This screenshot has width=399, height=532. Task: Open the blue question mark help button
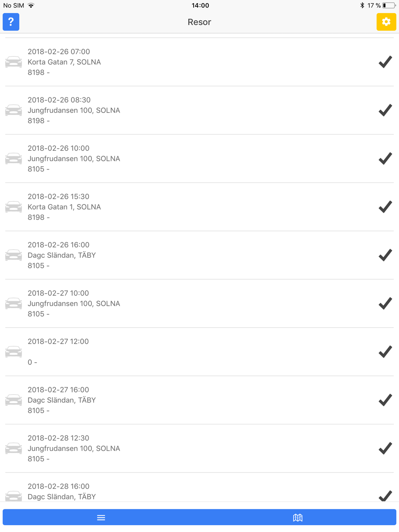point(11,22)
